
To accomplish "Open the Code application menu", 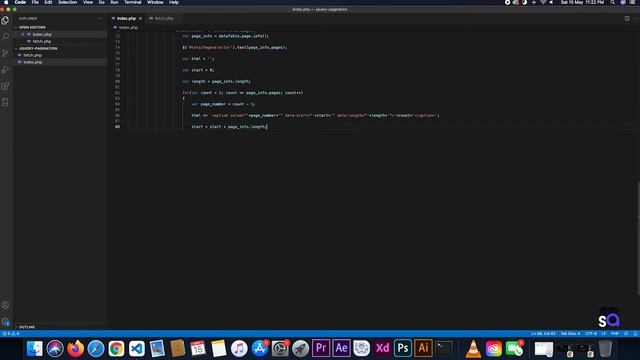I will coord(20,2).
